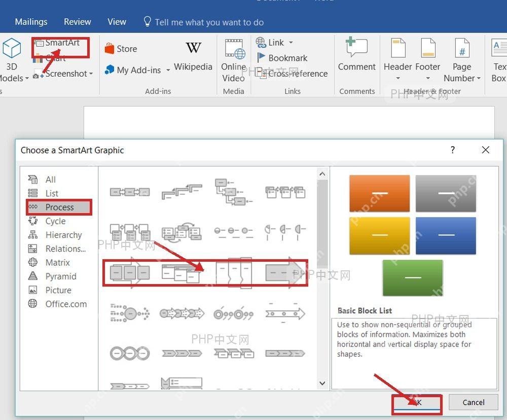Launch the Wikipedia add-in
The width and height of the screenshot is (507, 420).
pyautogui.click(x=193, y=56)
